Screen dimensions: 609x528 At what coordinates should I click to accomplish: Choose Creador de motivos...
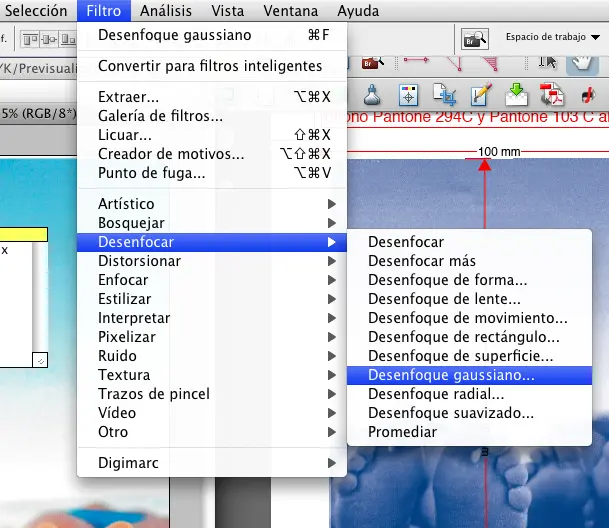coord(212,154)
